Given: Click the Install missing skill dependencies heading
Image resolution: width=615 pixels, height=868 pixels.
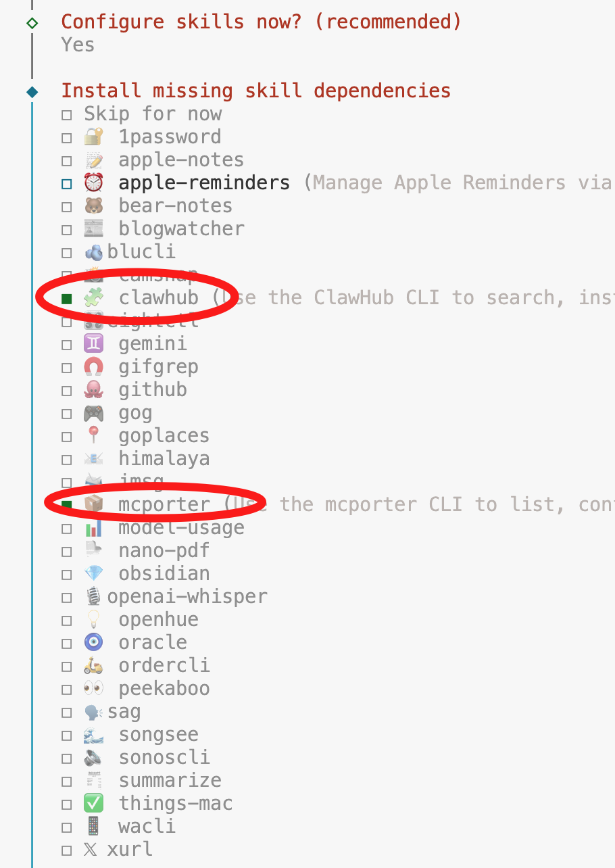Looking at the screenshot, I should point(255,91).
